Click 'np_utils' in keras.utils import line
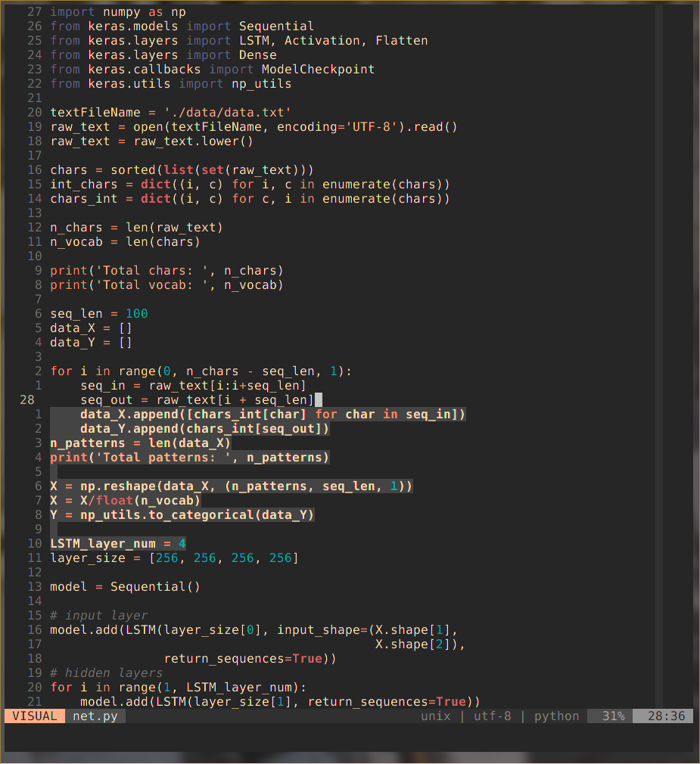This screenshot has width=700, height=764. point(261,84)
